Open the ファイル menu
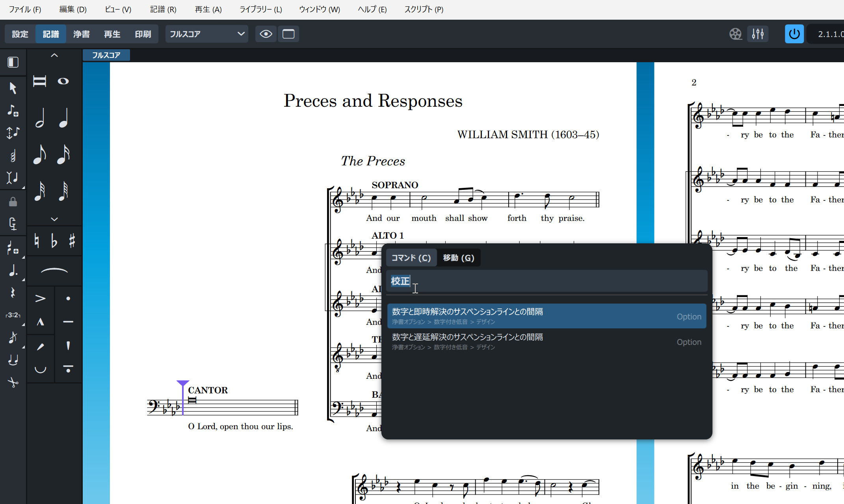844x504 pixels. 25,9
